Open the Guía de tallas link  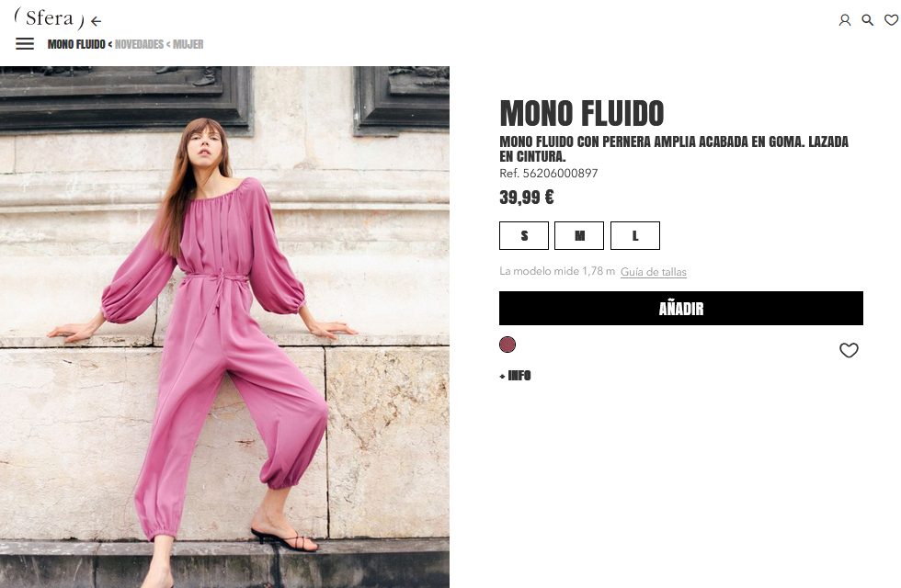pos(654,272)
